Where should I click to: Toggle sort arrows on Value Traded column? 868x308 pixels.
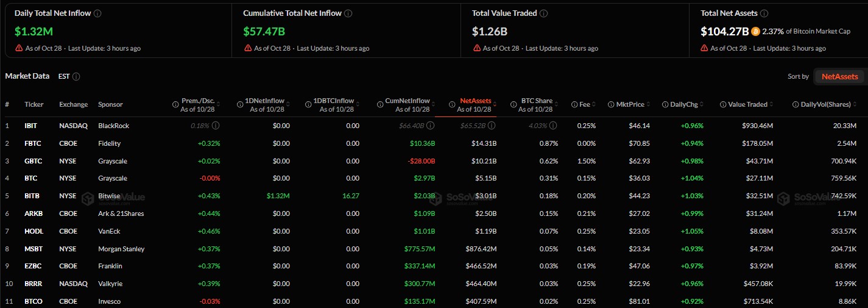pos(772,104)
